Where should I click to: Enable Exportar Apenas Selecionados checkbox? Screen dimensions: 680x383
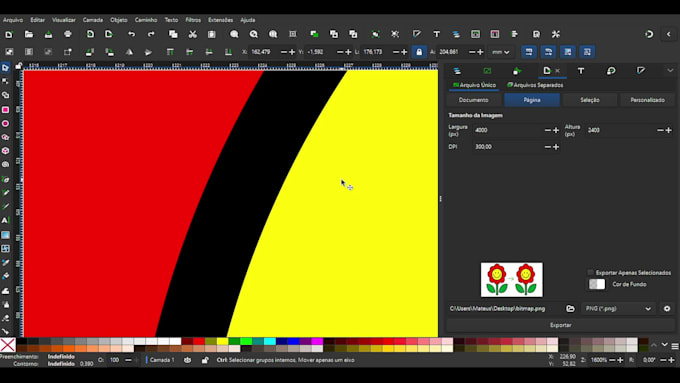click(590, 272)
